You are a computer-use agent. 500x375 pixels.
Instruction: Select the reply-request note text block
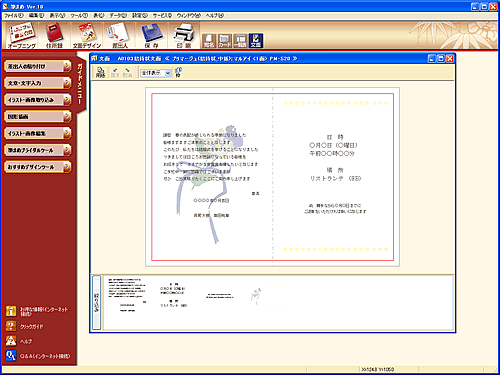coord(335,208)
